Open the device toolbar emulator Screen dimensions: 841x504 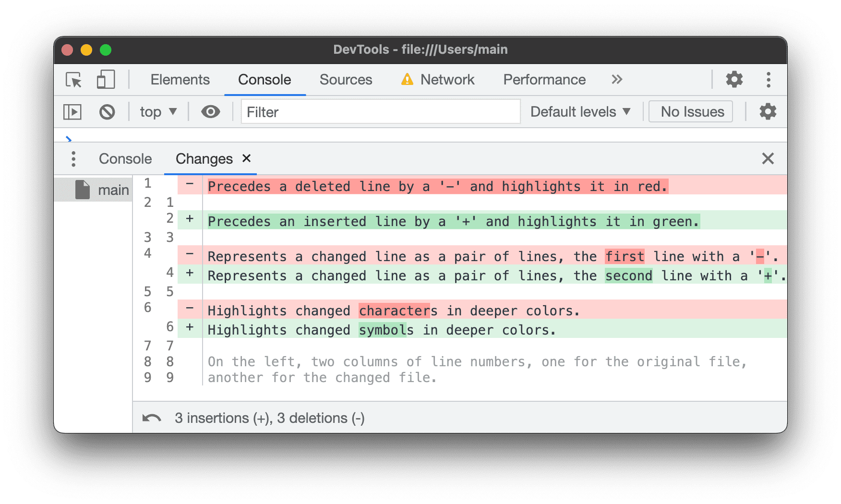pyautogui.click(x=105, y=80)
